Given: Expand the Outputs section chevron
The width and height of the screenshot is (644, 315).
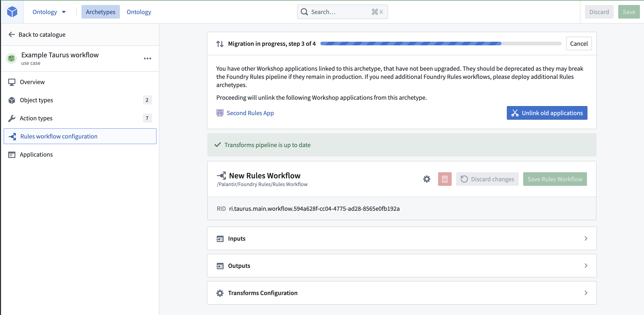Looking at the screenshot, I should [x=586, y=265].
